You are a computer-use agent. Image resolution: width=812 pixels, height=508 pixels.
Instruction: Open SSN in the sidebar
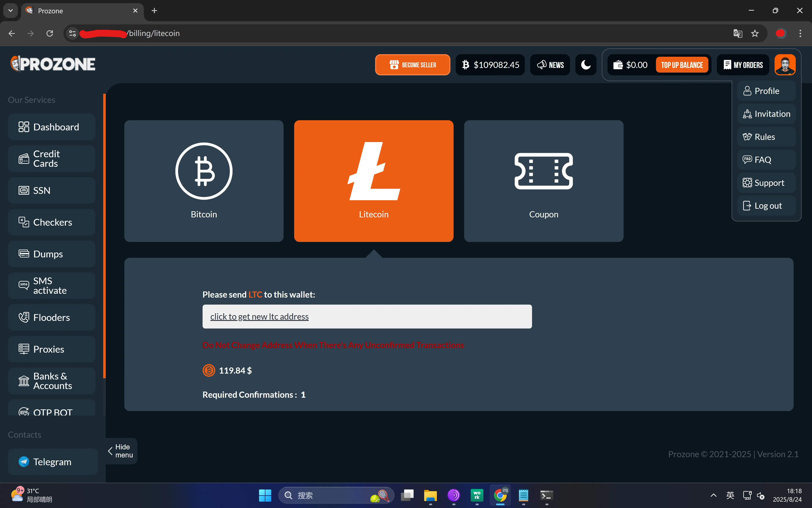point(52,190)
